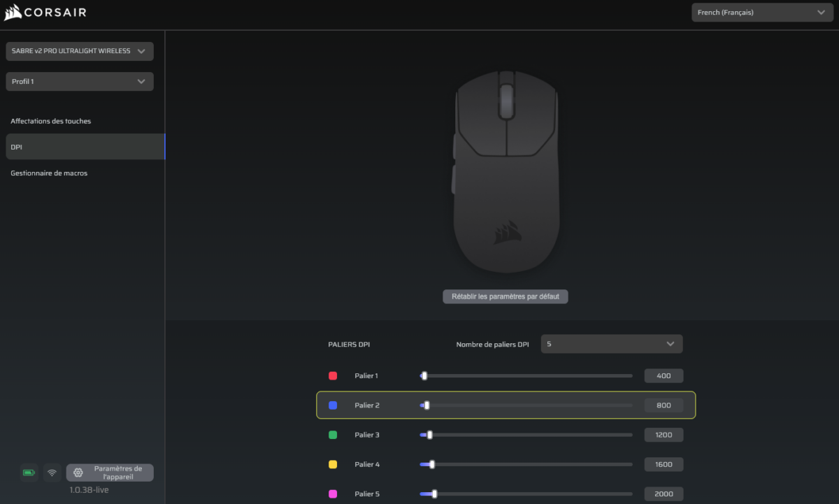The width and height of the screenshot is (839, 504).
Task: Adjust the Palier 1 DPI slider
Action: (424, 375)
